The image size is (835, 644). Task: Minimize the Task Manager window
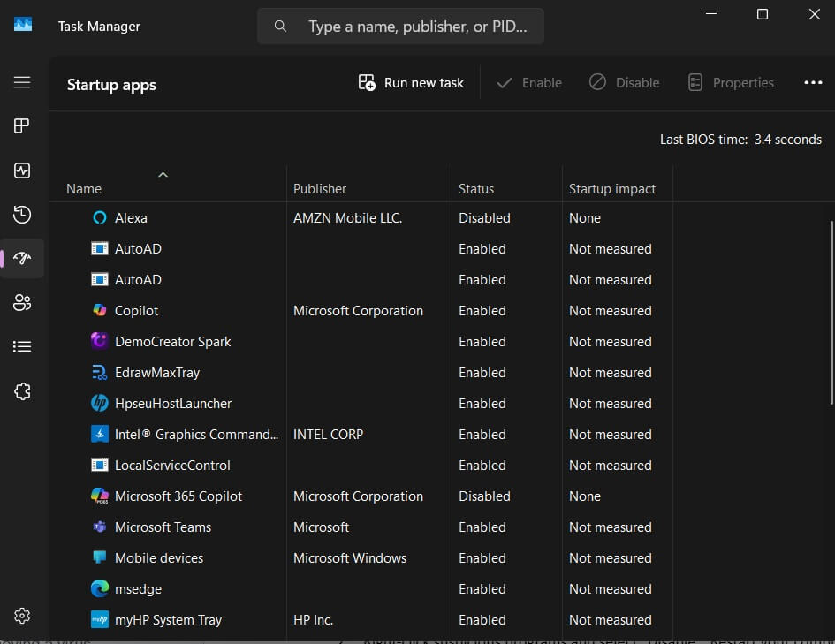coord(711,14)
